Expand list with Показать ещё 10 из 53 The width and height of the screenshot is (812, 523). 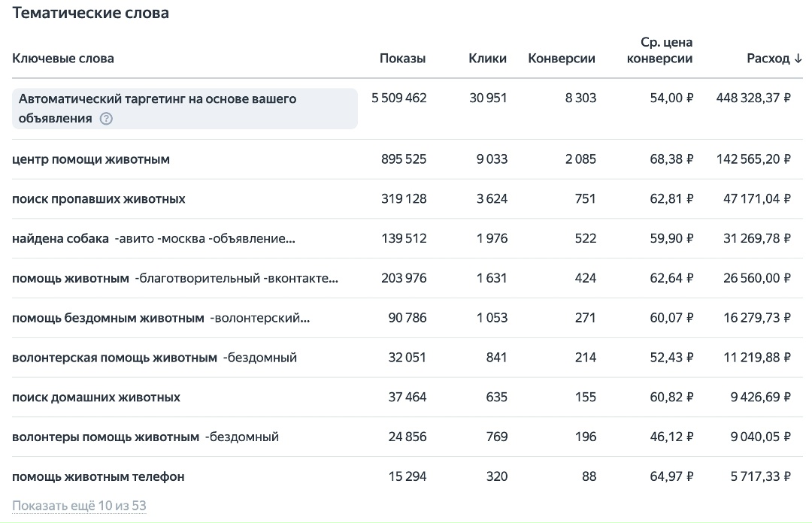[79, 506]
